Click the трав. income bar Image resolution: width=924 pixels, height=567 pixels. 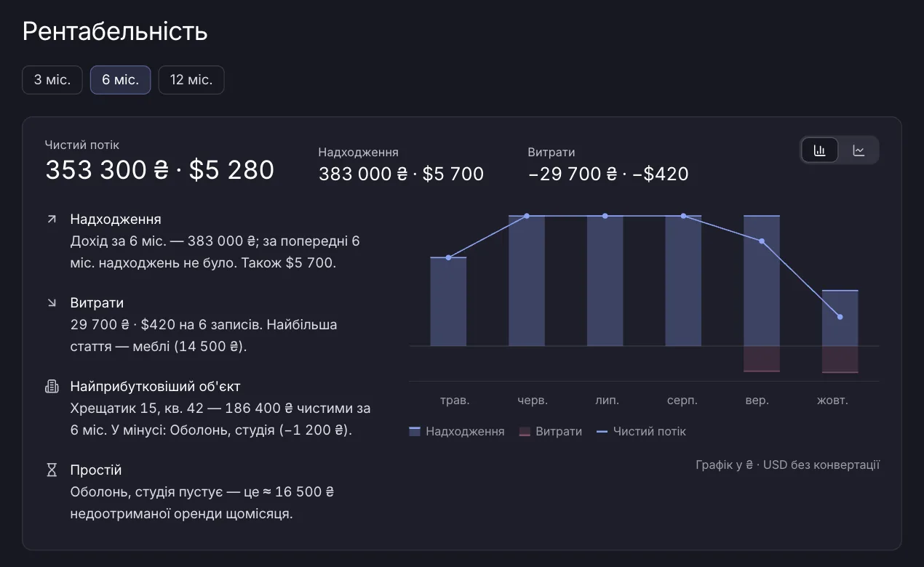[448, 302]
